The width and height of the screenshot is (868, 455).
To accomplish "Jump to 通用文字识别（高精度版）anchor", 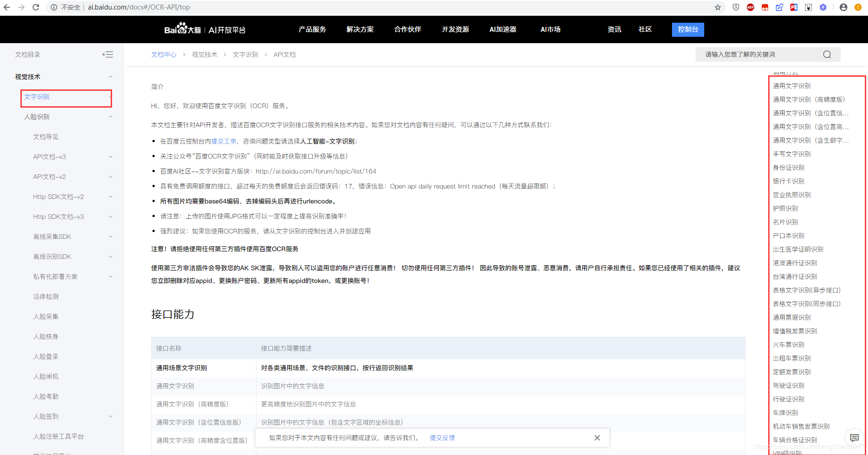I will (809, 99).
